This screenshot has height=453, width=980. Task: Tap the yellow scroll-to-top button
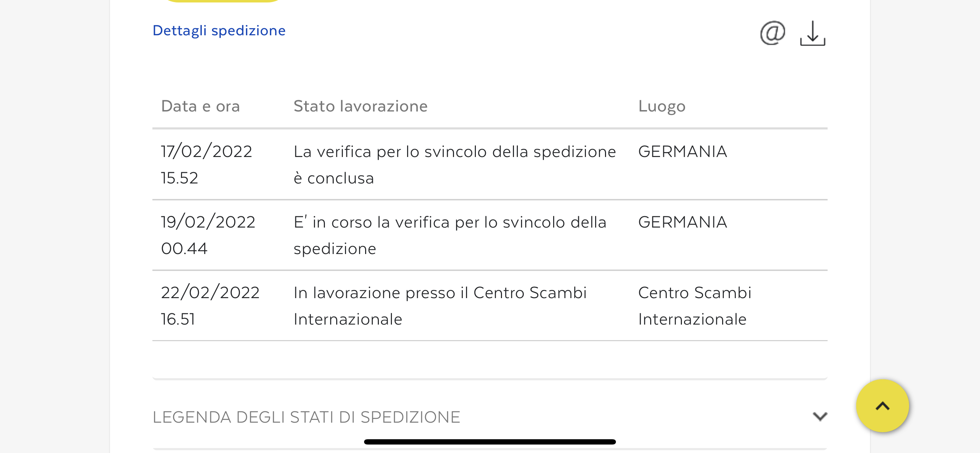tap(882, 405)
